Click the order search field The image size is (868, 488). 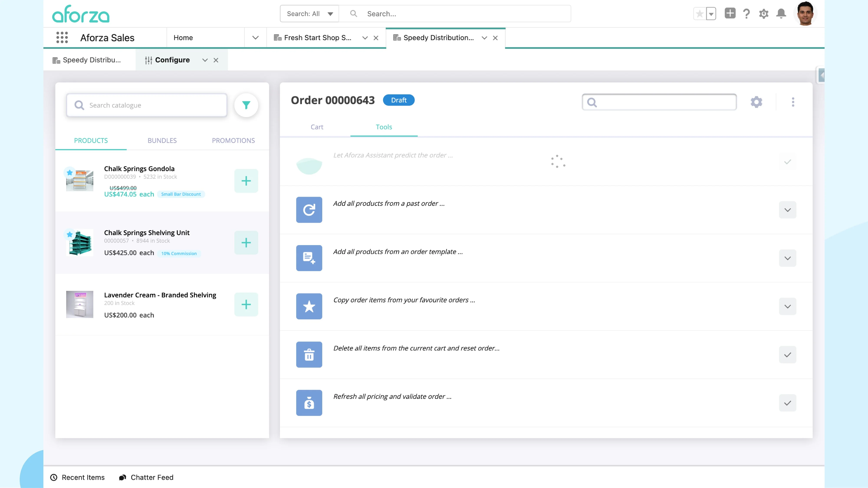[x=659, y=102]
